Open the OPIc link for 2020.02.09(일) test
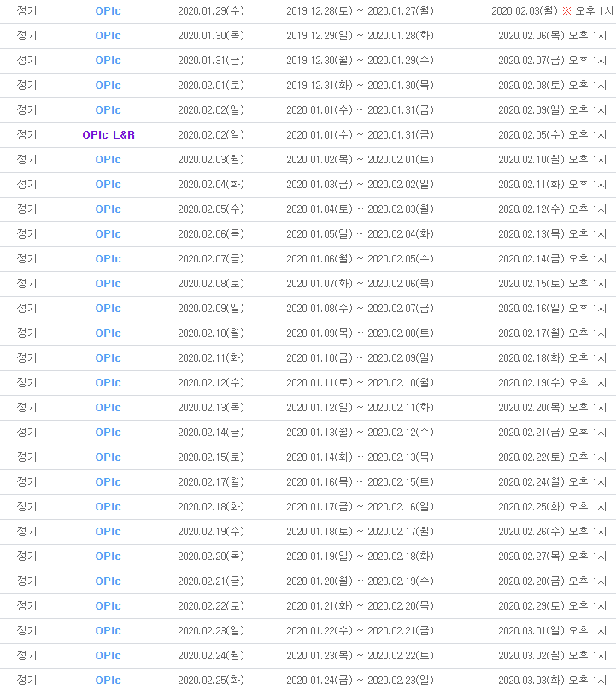 tap(109, 308)
